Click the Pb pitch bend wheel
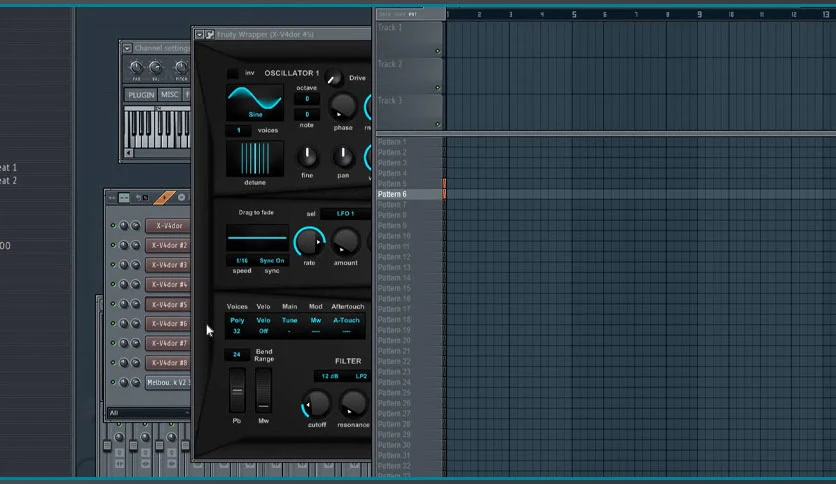Viewport: 836px width, 484px height. pos(237,391)
